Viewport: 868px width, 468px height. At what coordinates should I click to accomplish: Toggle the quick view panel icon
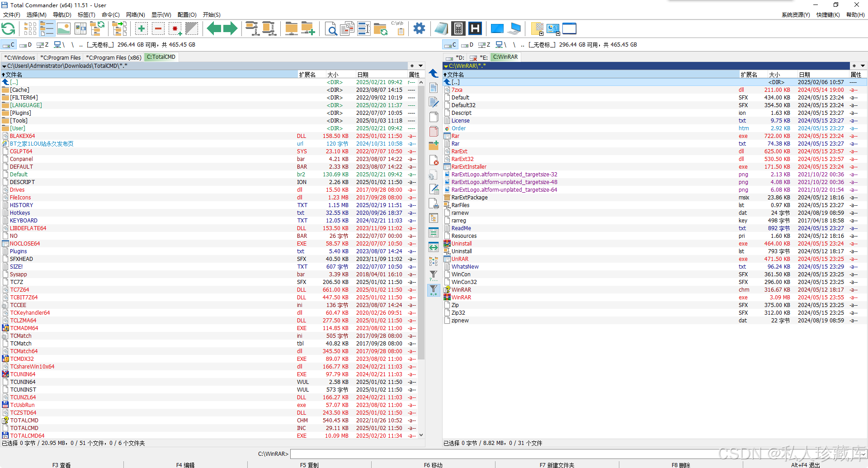80,29
